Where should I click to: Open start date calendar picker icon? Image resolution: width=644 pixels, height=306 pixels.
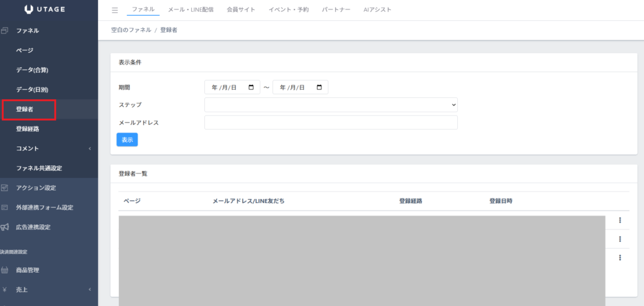pyautogui.click(x=252, y=87)
